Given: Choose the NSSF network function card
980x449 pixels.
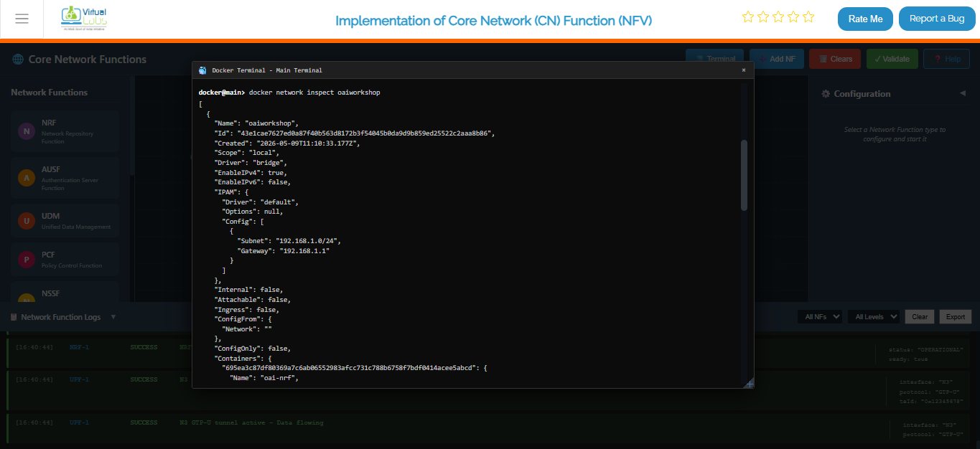Looking at the screenshot, I should [x=65, y=292].
